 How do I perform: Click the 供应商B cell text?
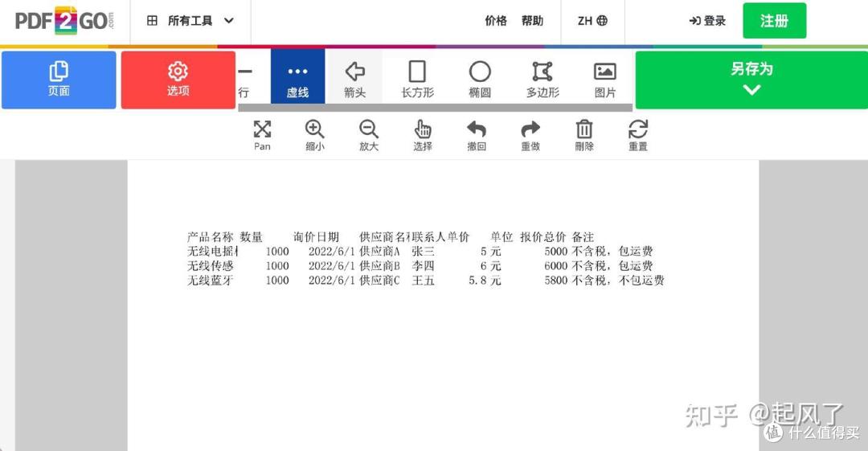[x=379, y=266]
